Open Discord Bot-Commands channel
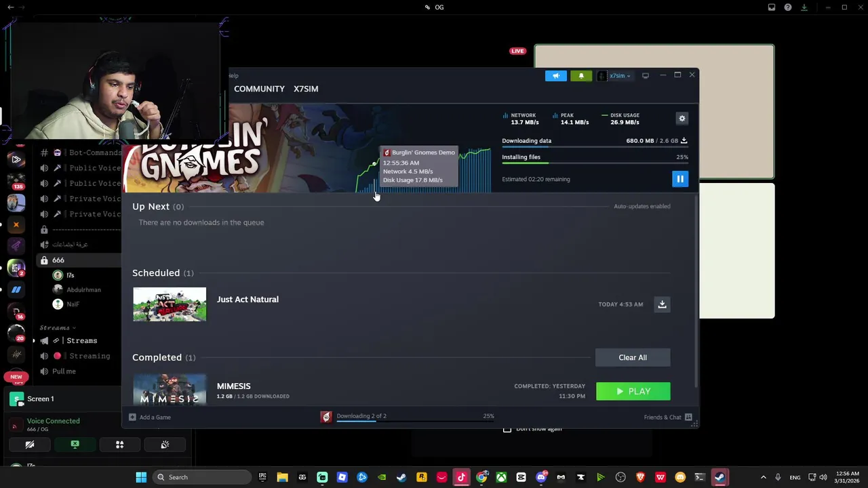 click(x=80, y=152)
